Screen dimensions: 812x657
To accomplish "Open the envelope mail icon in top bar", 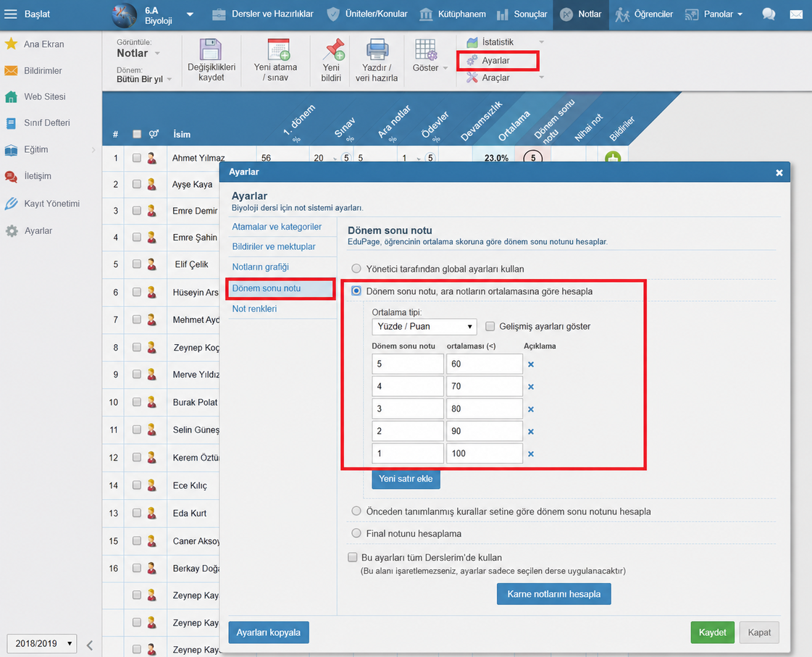I will pos(796,14).
